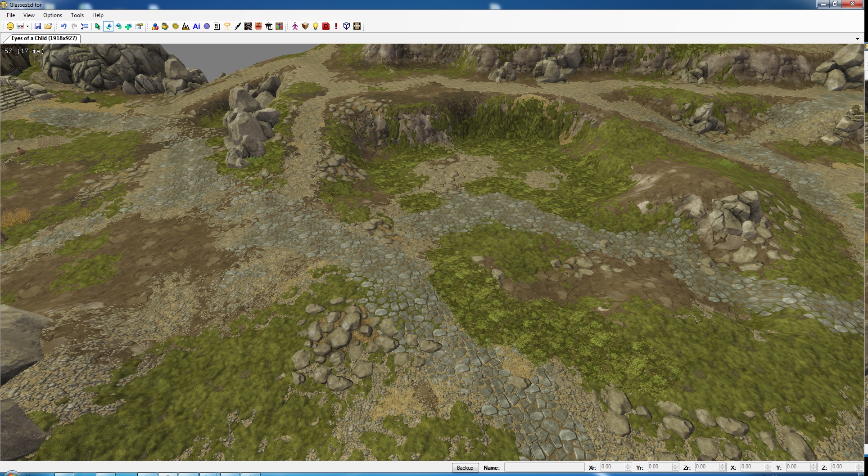The width and height of the screenshot is (868, 476).
Task: Click the Name text field
Action: (544, 467)
